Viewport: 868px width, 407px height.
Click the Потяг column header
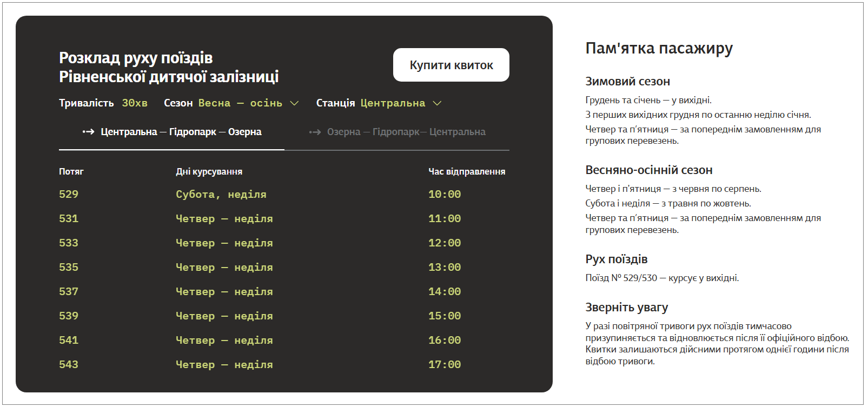point(71,171)
